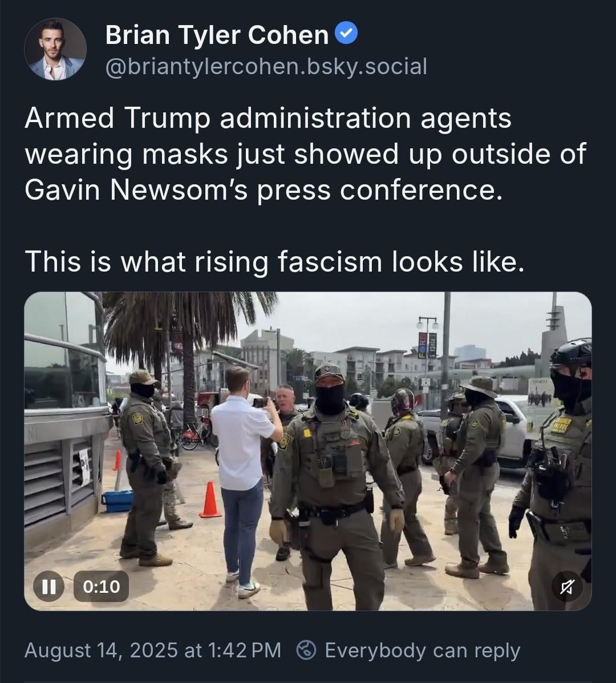616x683 pixels.
Task: Click the "Everybody can reply" label
Action: [x=422, y=650]
